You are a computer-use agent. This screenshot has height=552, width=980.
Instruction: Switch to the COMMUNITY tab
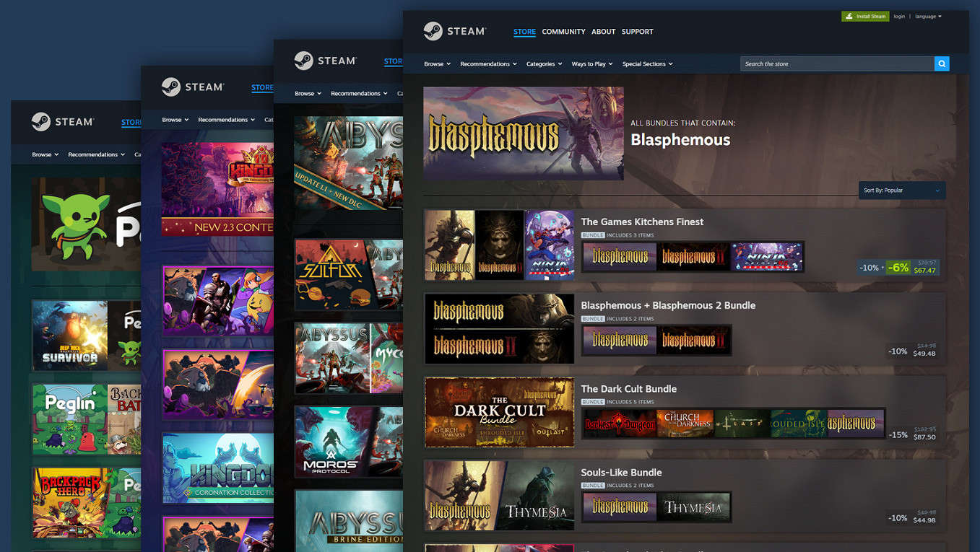click(x=563, y=32)
